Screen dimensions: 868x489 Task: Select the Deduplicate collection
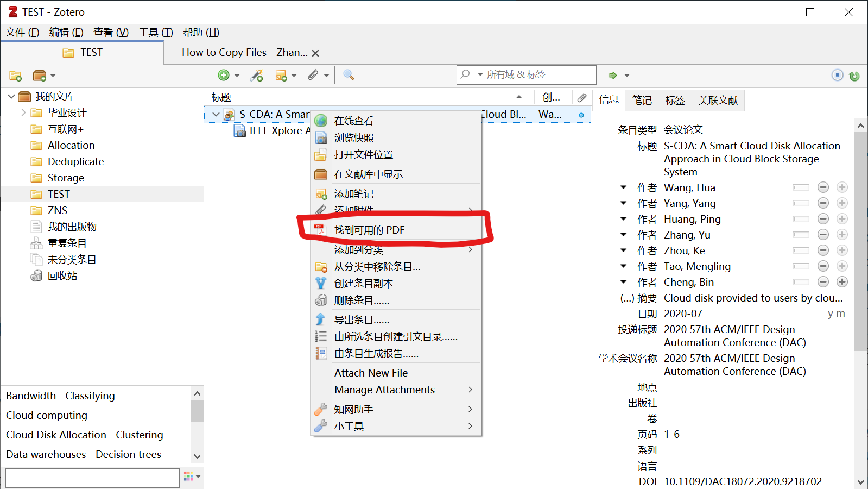pyautogui.click(x=75, y=161)
